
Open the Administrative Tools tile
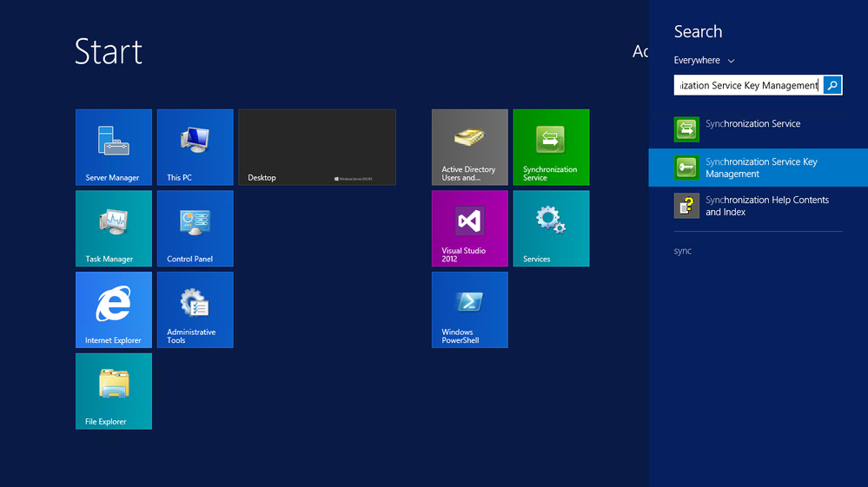pyautogui.click(x=195, y=310)
